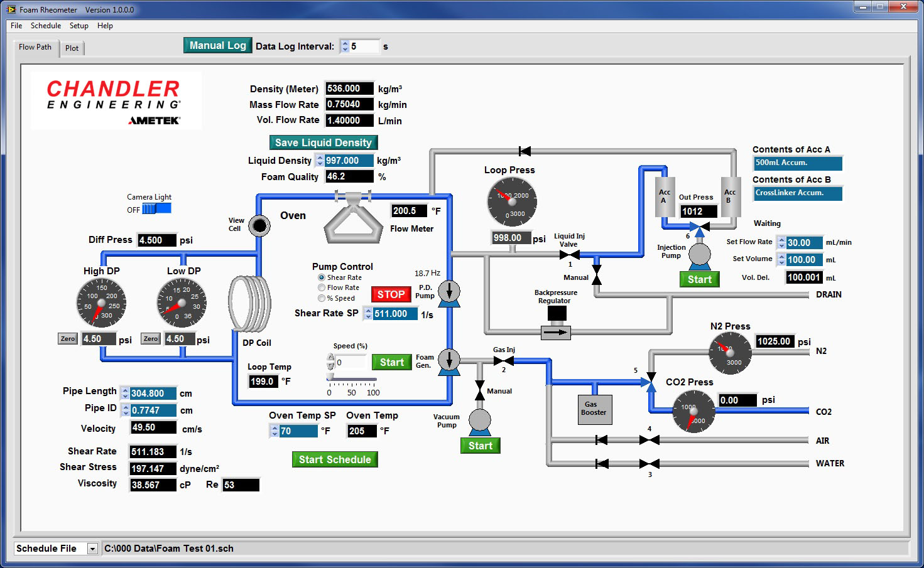Select the Flow Rate radio button
Screen dimensions: 924x568
322,287
